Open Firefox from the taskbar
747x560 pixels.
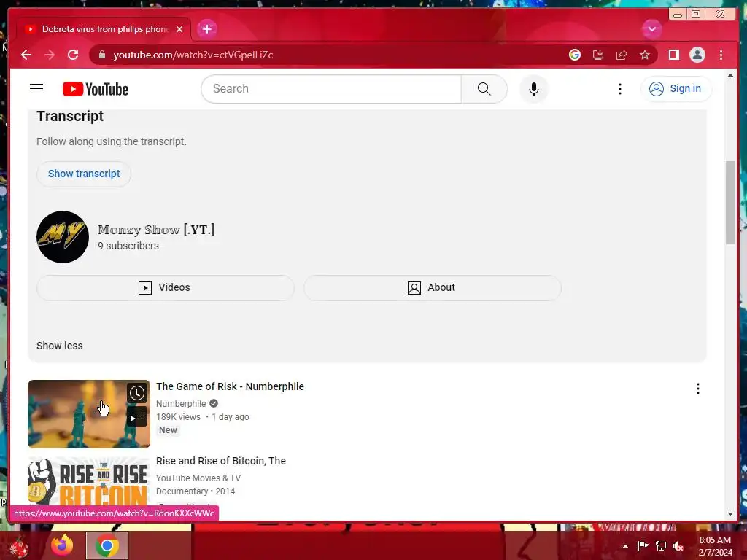tap(62, 545)
